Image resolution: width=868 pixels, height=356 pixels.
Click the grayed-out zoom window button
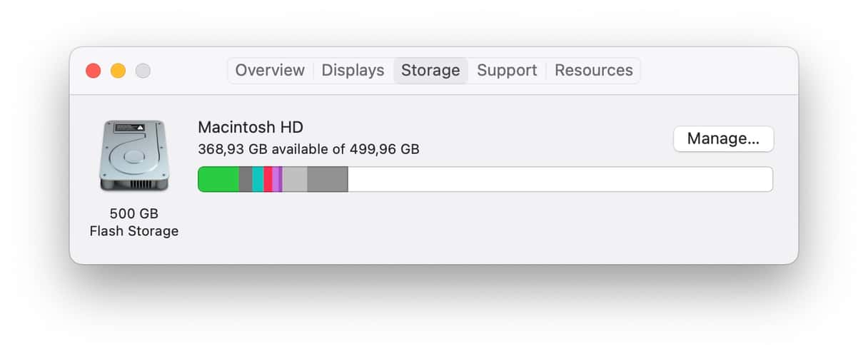coord(143,71)
